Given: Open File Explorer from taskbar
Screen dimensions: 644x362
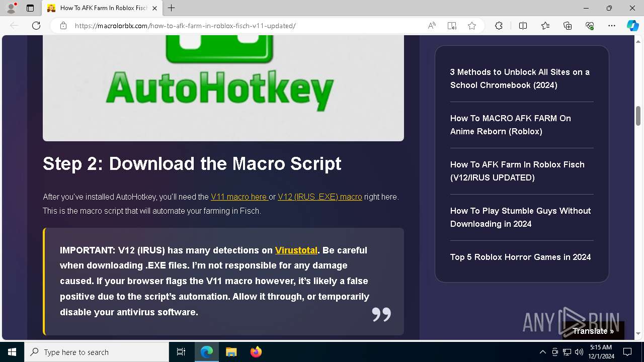Looking at the screenshot, I should 231,352.
